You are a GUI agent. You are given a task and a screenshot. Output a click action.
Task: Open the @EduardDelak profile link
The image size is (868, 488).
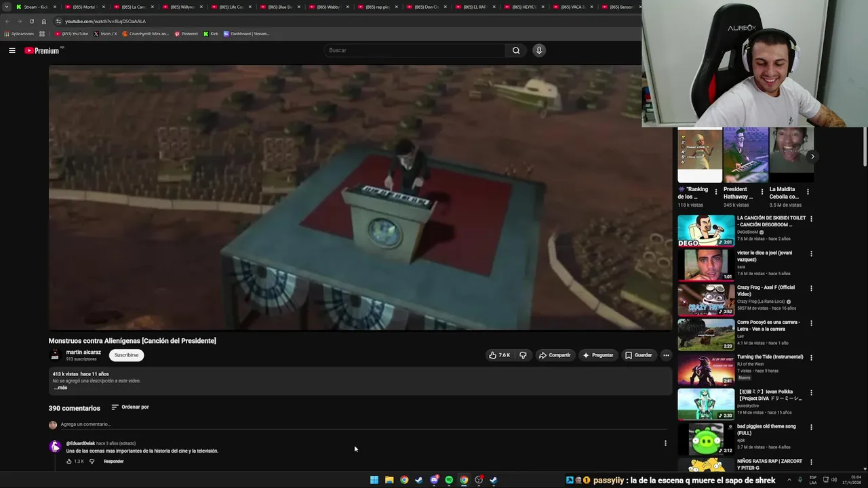80,443
